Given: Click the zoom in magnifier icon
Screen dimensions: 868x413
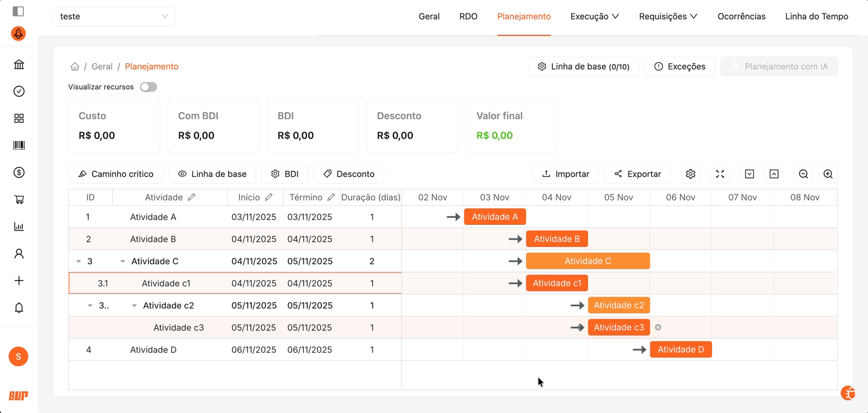Looking at the screenshot, I should pyautogui.click(x=827, y=174).
